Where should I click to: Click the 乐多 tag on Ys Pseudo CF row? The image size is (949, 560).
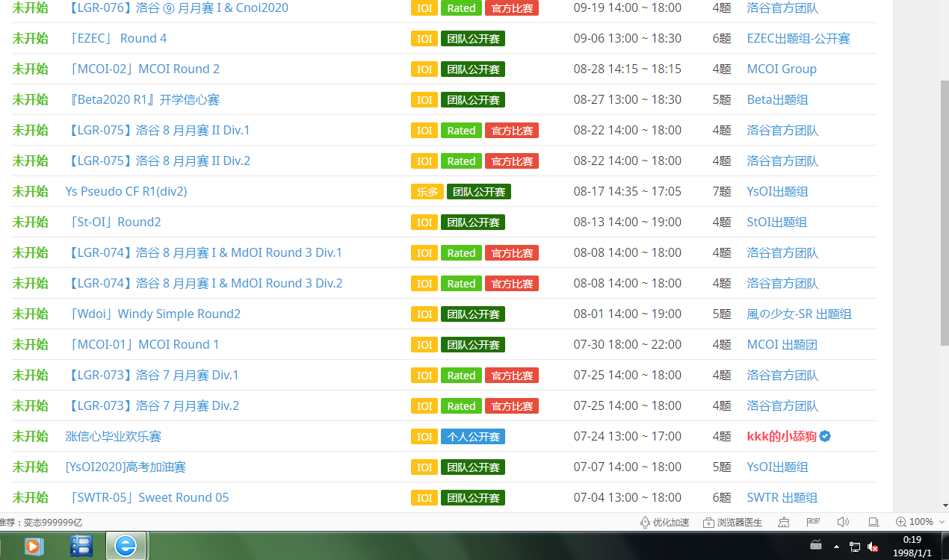tap(427, 192)
